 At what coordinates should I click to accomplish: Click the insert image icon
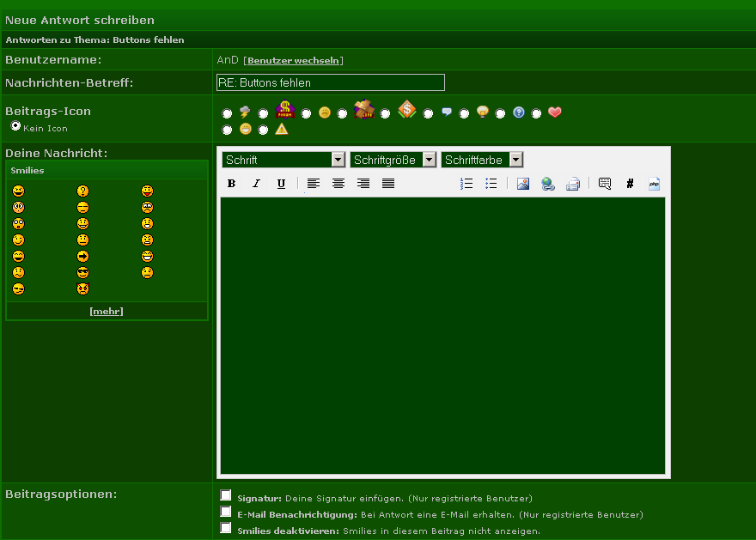[522, 184]
